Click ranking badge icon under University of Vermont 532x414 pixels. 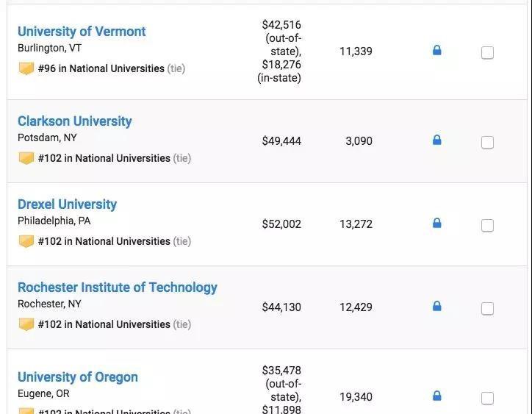[x=26, y=68]
